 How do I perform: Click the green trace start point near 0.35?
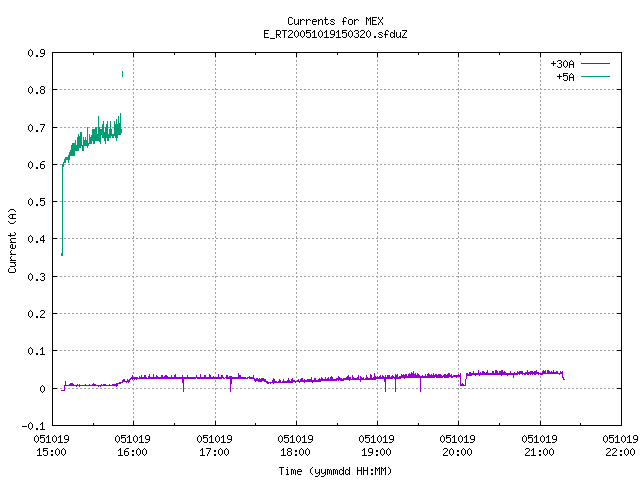coord(62,254)
